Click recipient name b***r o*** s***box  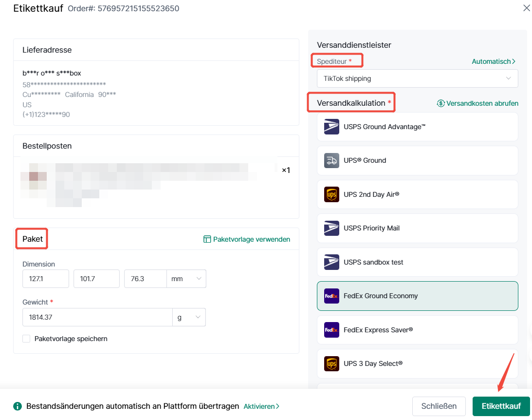pyautogui.click(x=52, y=73)
